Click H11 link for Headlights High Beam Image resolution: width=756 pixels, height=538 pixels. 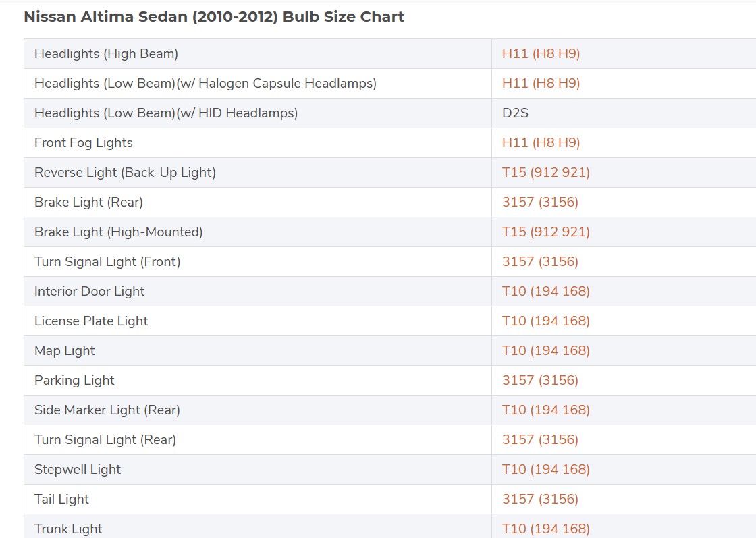(541, 54)
